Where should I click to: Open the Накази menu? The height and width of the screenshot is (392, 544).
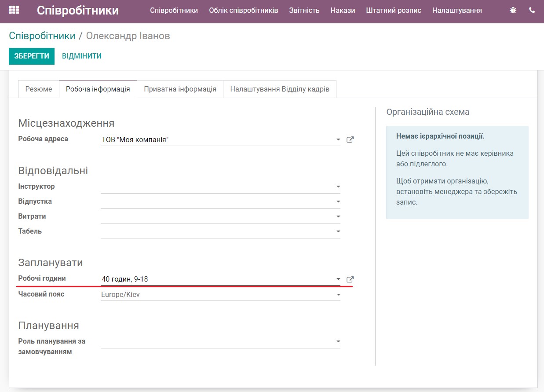[x=343, y=10]
